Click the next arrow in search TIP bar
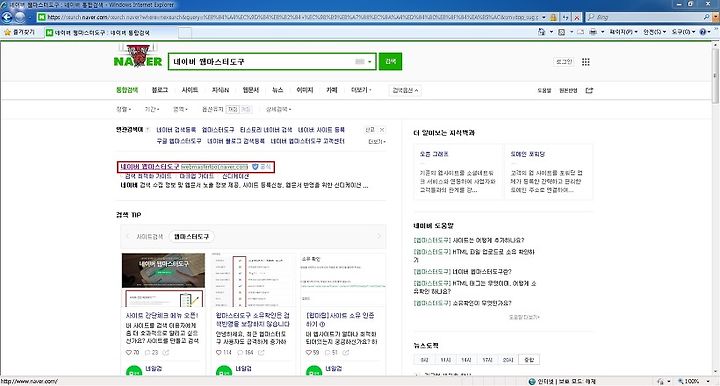Screen dimensions: 720x386 click(x=379, y=236)
